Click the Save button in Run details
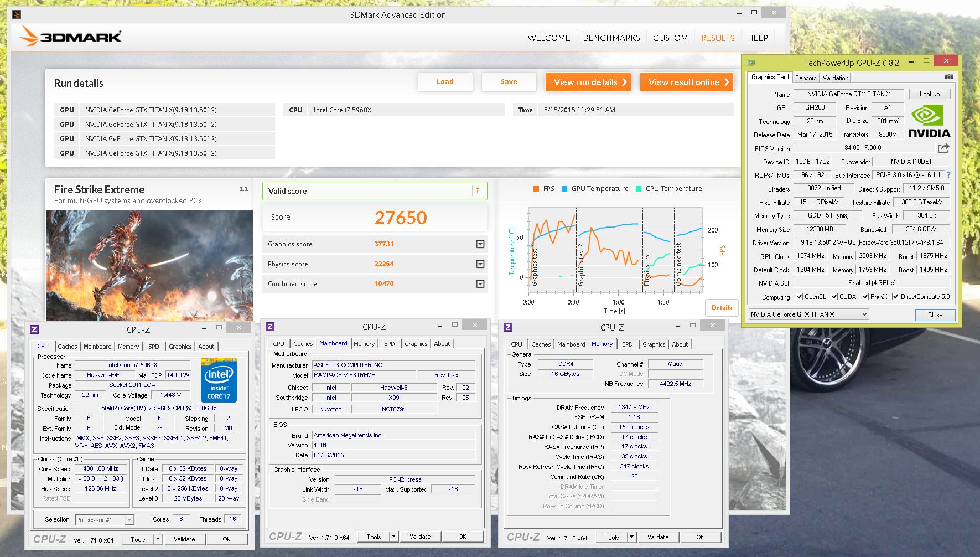Image resolution: width=980 pixels, height=557 pixels. (509, 82)
